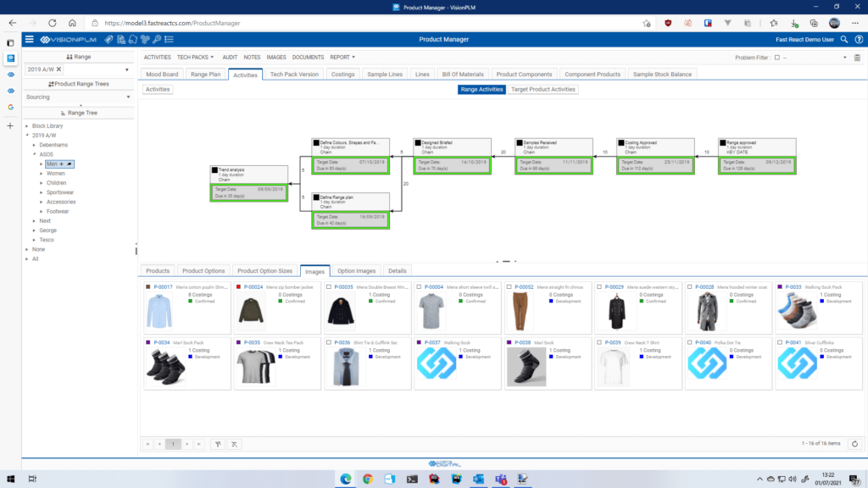Click the color swatch beside P-00052
Image resolution: width=868 pixels, height=488 pixels.
point(507,286)
